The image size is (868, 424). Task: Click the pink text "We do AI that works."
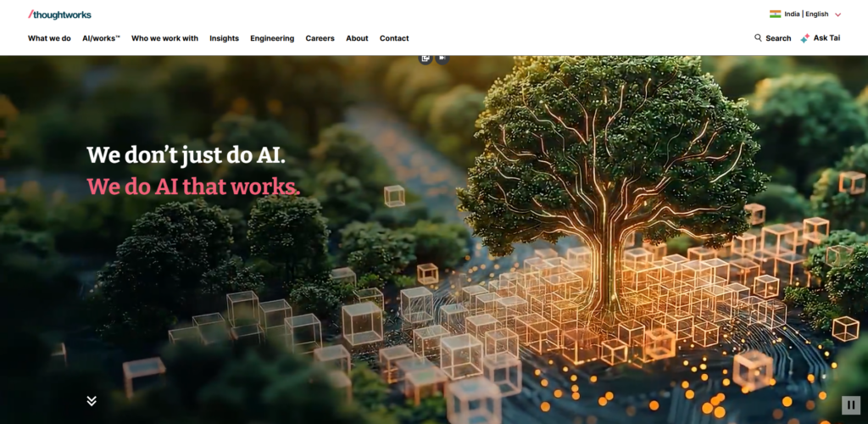pos(193,187)
